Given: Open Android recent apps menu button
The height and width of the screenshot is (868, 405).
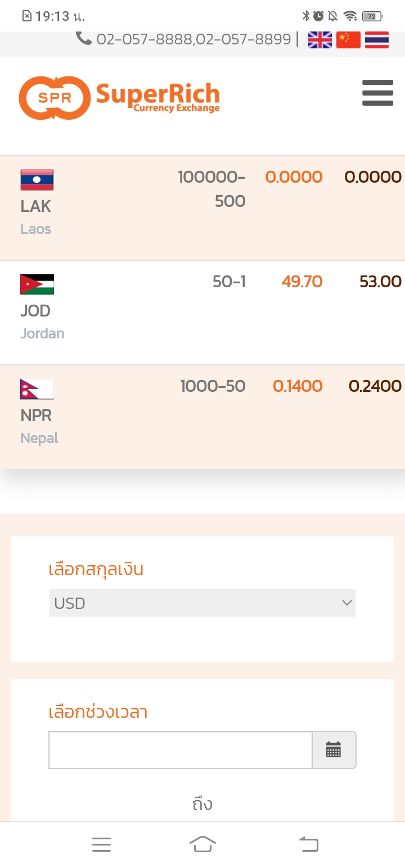Looking at the screenshot, I should pos(101,844).
